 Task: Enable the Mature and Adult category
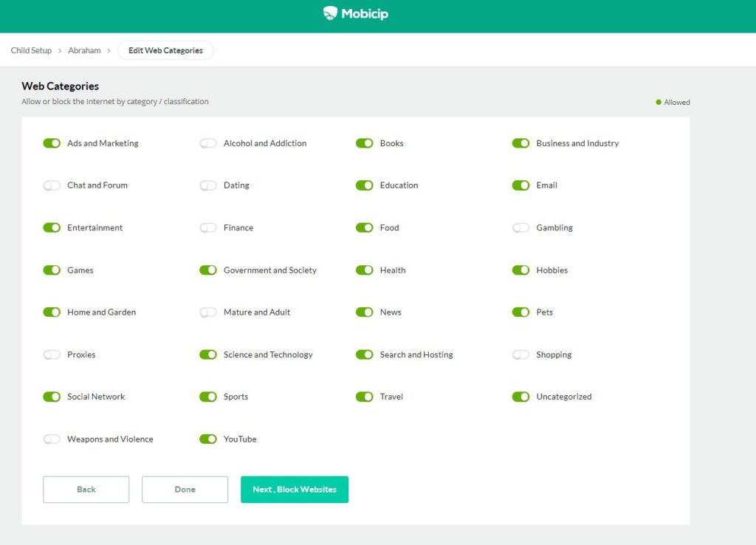coord(208,312)
